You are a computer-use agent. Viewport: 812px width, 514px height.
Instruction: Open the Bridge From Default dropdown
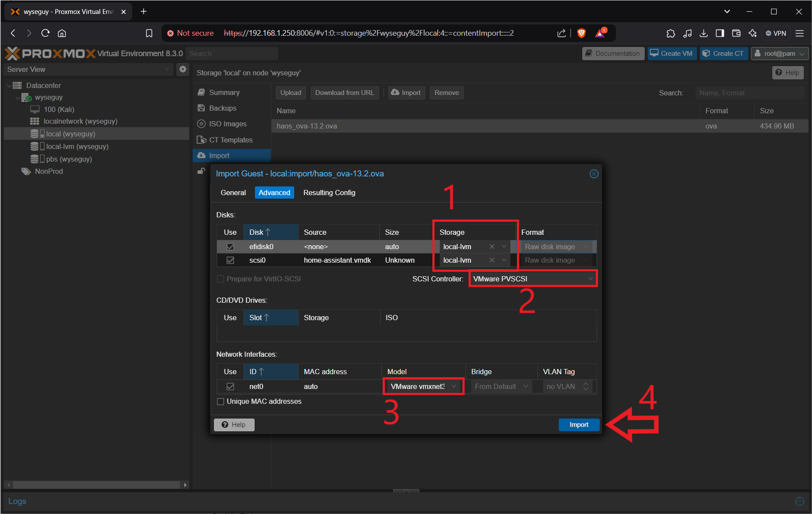526,386
